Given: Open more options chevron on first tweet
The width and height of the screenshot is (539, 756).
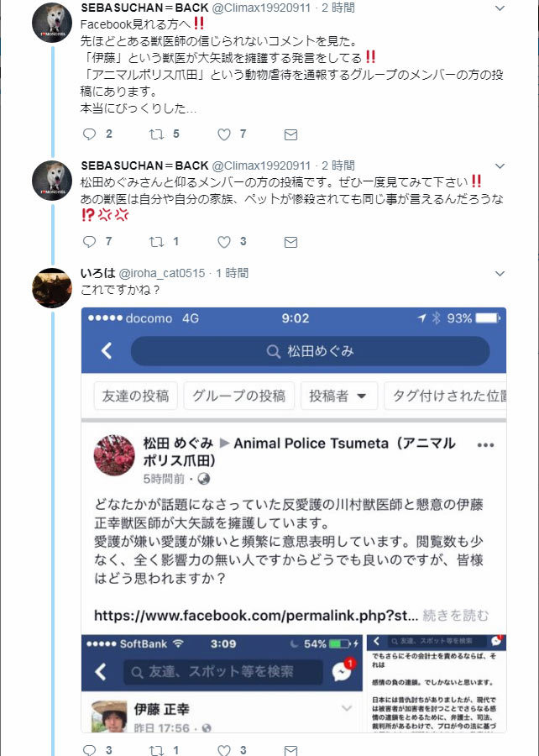Looking at the screenshot, I should (500, 8).
